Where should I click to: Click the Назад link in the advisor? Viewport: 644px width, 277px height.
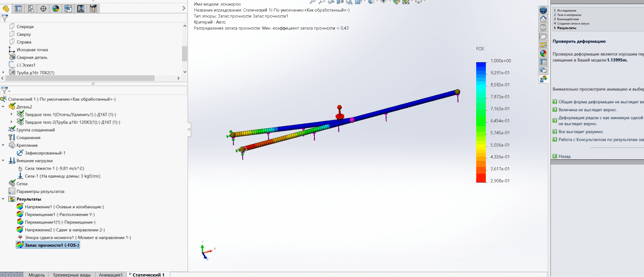[x=564, y=156]
